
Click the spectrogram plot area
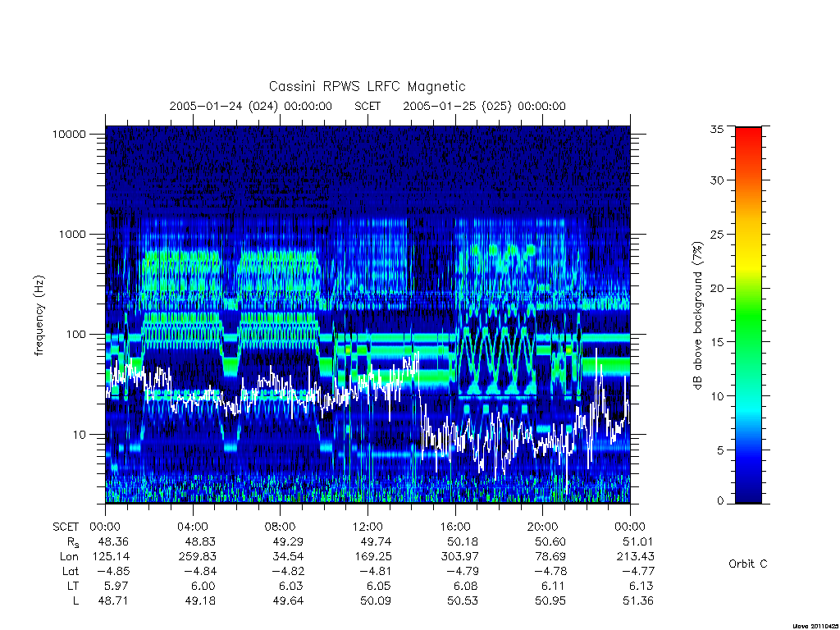pos(368,314)
